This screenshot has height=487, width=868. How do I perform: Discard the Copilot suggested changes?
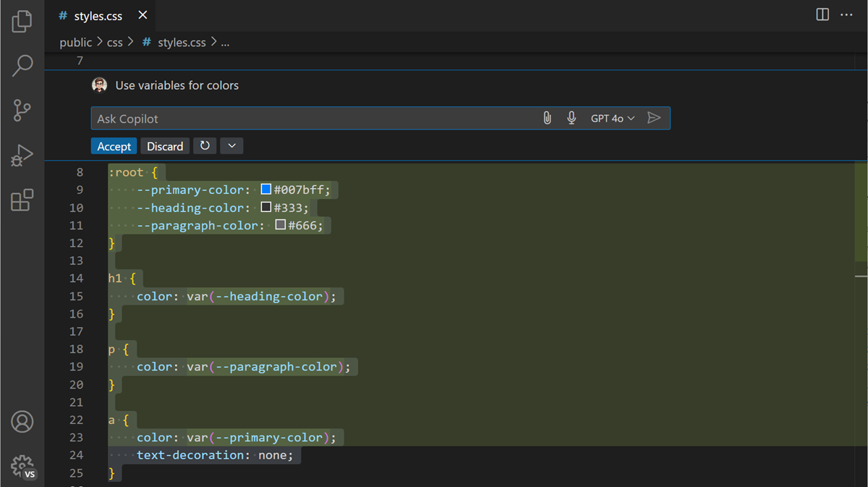point(165,146)
